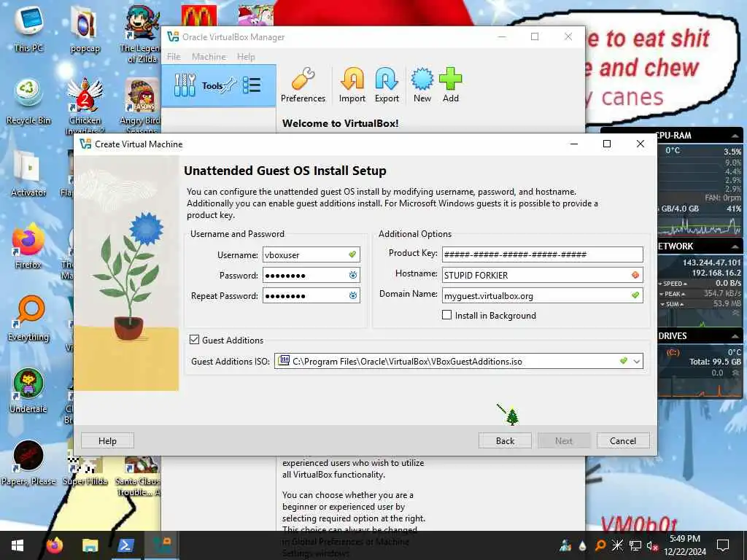Screen dimensions: 747x560
Task: Focus the Repeat Password input field
Action: (x=311, y=296)
